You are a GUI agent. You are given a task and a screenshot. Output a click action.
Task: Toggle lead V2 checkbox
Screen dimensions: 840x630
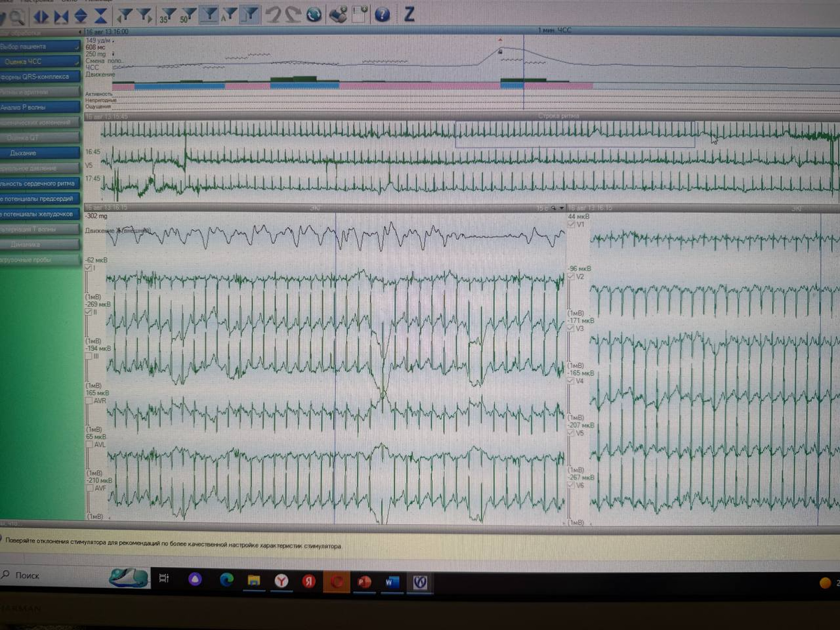[571, 276]
